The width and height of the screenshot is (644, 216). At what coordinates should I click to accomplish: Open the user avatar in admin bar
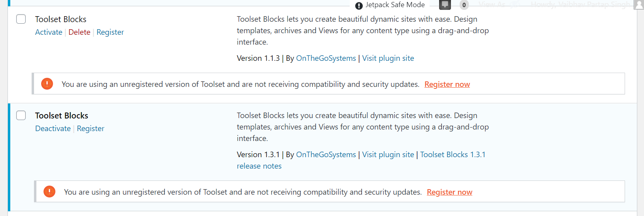[638, 5]
